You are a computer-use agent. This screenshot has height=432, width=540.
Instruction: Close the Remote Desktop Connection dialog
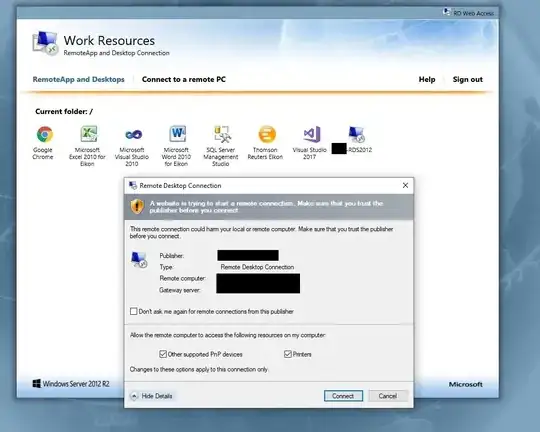coord(405,185)
